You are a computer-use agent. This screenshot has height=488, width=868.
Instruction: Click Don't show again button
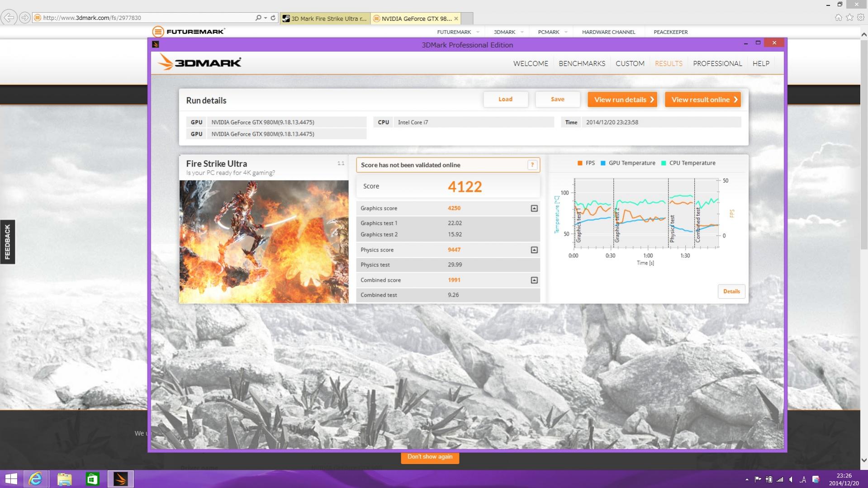tap(430, 457)
